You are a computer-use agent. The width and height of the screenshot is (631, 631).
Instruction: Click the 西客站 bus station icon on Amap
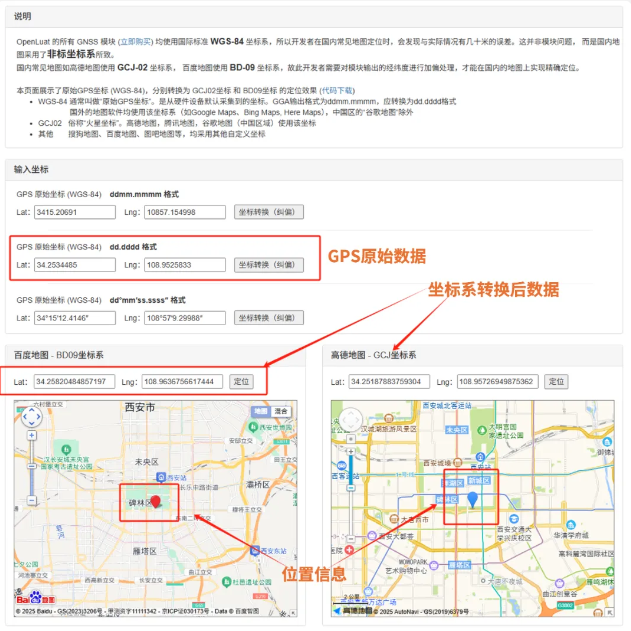click(x=341, y=466)
